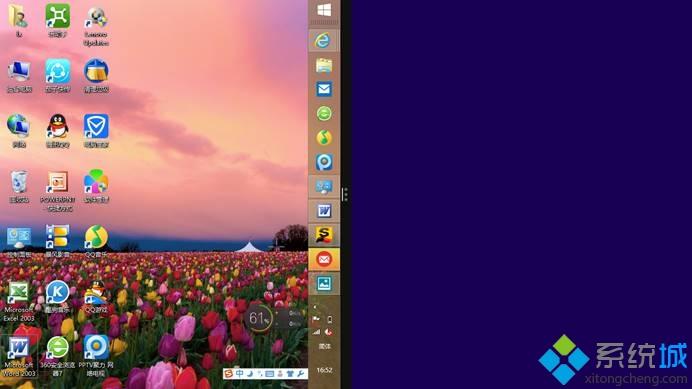Open the blue Mail app in the taskbar

pyautogui.click(x=324, y=89)
